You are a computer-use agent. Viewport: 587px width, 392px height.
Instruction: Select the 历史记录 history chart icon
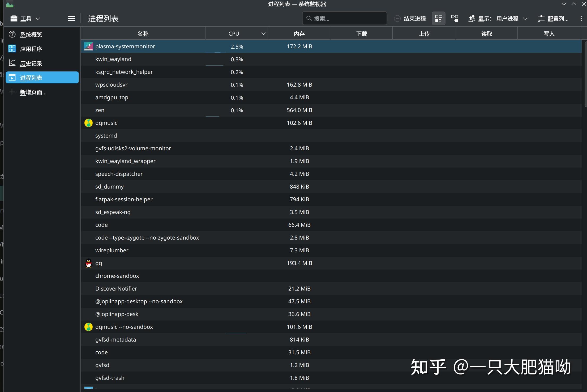point(12,63)
